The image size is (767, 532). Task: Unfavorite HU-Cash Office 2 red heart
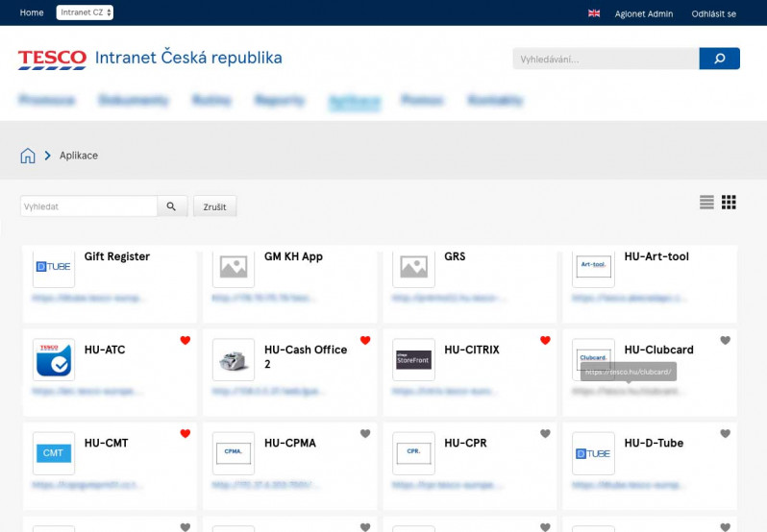pos(365,340)
